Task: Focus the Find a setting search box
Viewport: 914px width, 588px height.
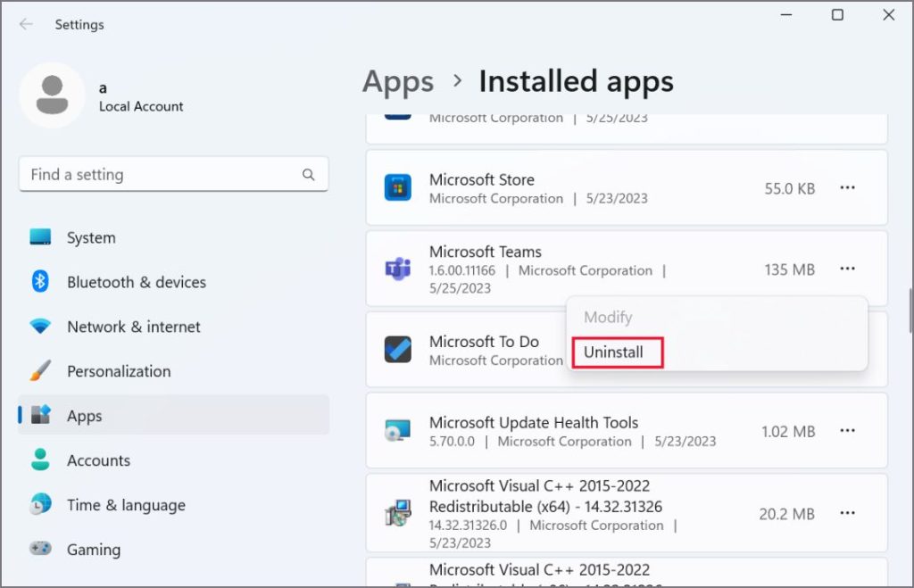Action: 174,174
